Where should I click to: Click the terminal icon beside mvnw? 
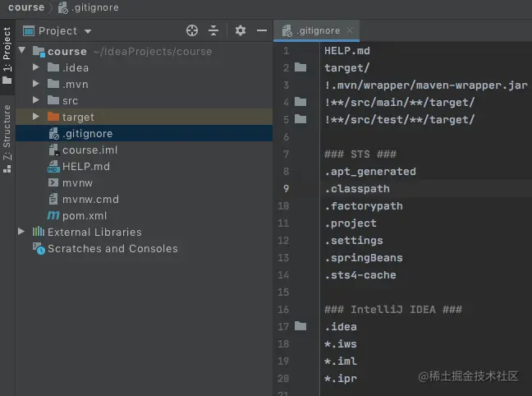[53, 182]
